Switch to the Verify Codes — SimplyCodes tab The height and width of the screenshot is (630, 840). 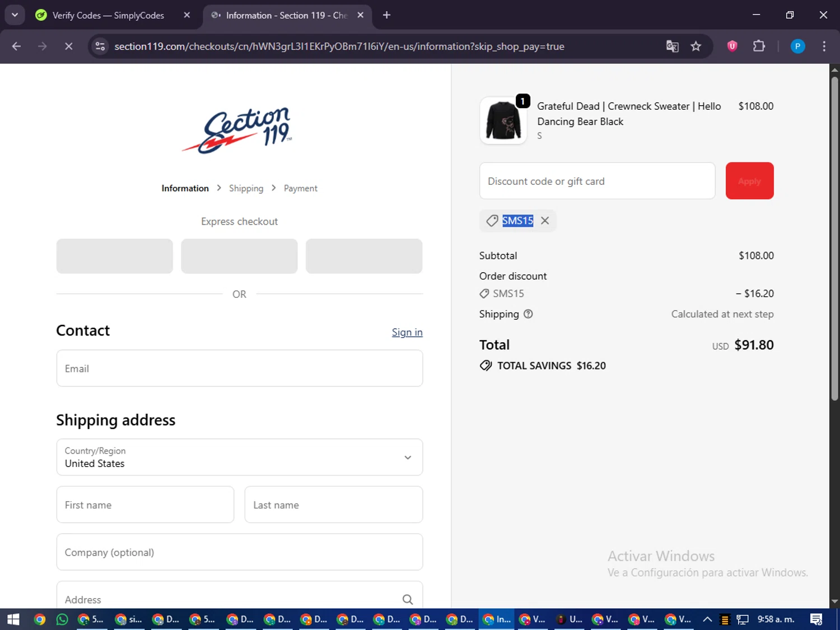pyautogui.click(x=108, y=15)
